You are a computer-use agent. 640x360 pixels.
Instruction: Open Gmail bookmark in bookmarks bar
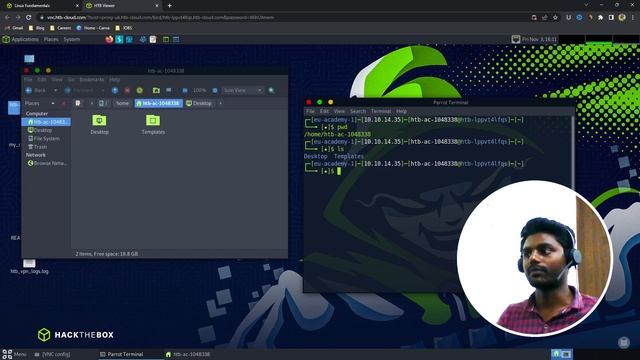click(x=13, y=28)
